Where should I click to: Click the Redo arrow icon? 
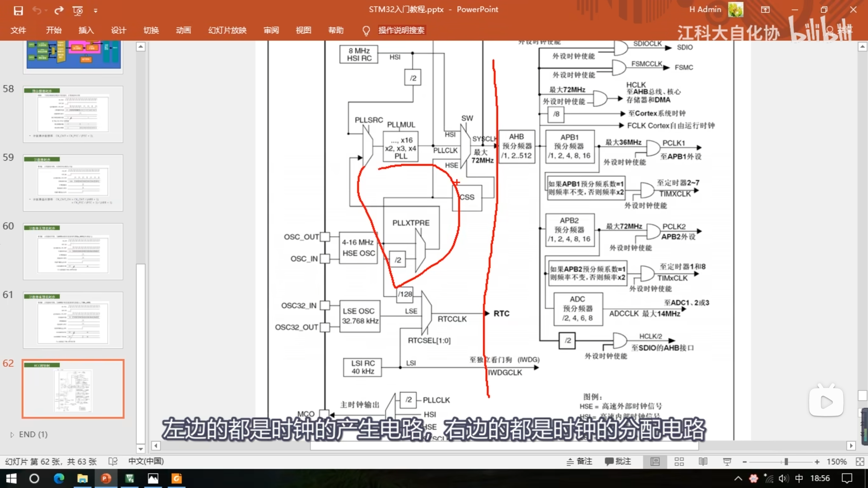click(59, 11)
